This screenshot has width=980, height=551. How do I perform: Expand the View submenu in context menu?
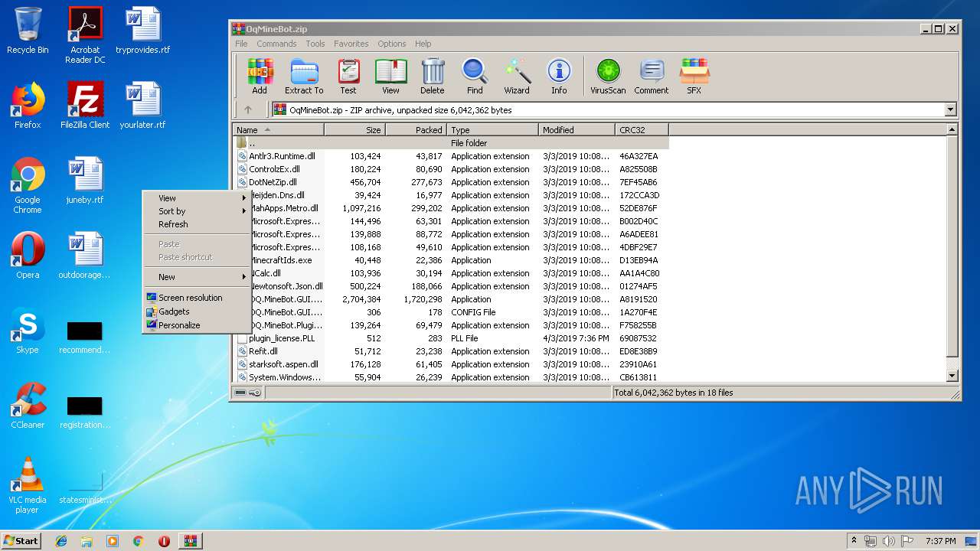click(x=198, y=198)
